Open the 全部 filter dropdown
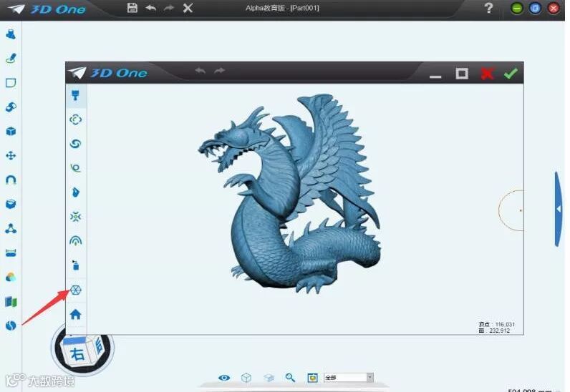 pyautogui.click(x=348, y=378)
